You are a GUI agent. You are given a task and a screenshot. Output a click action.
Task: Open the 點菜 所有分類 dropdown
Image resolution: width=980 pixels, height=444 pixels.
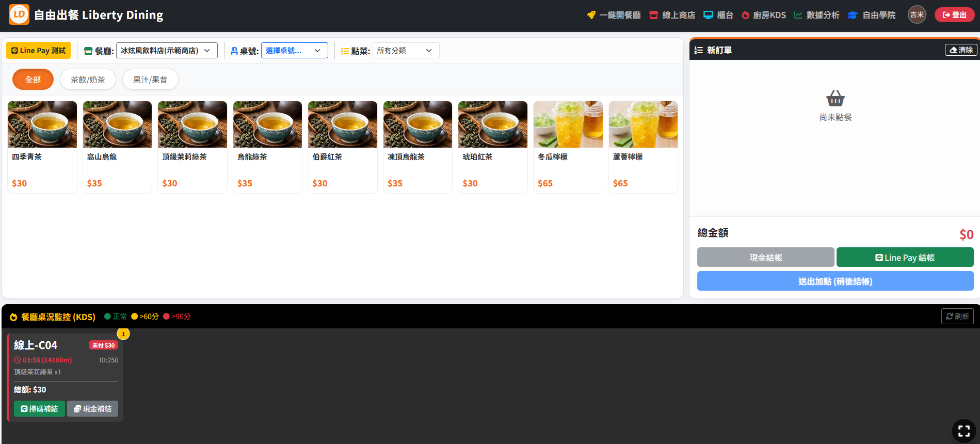(406, 50)
